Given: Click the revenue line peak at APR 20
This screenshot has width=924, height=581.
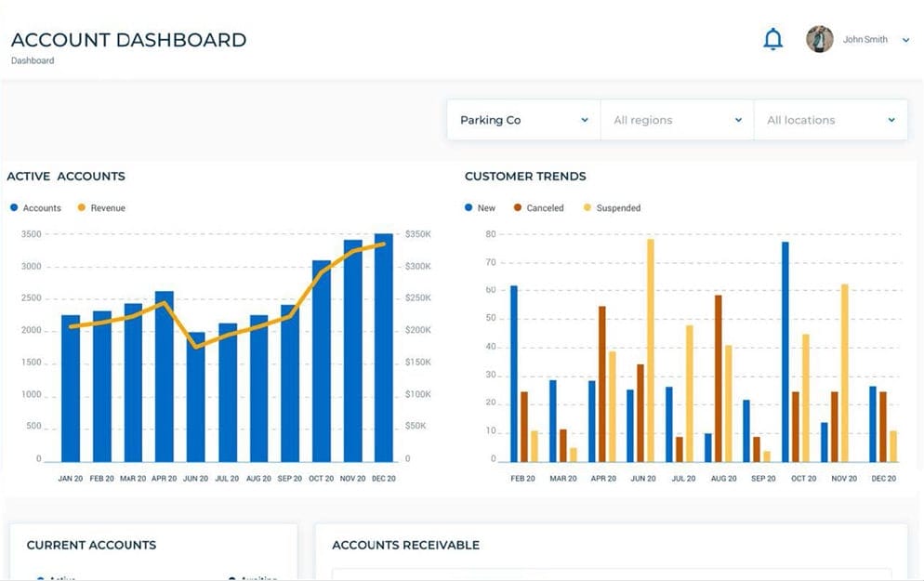Looking at the screenshot, I should click(165, 303).
